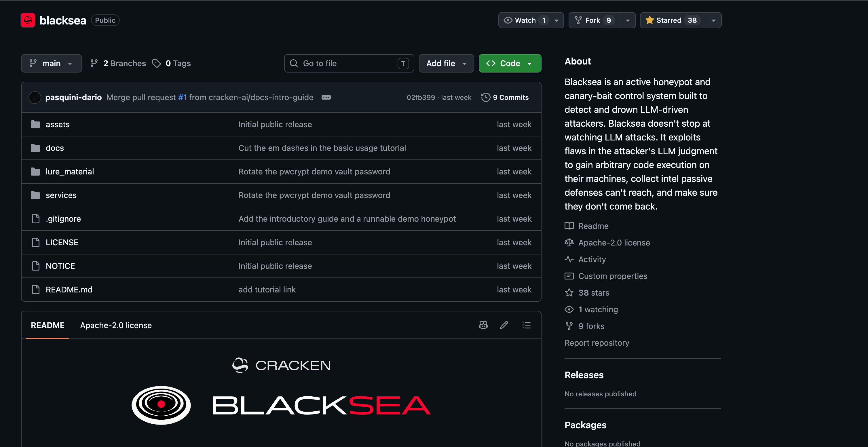Image resolution: width=868 pixels, height=447 pixels.
Task: Click the star icon beside 38 stars
Action: (569, 292)
